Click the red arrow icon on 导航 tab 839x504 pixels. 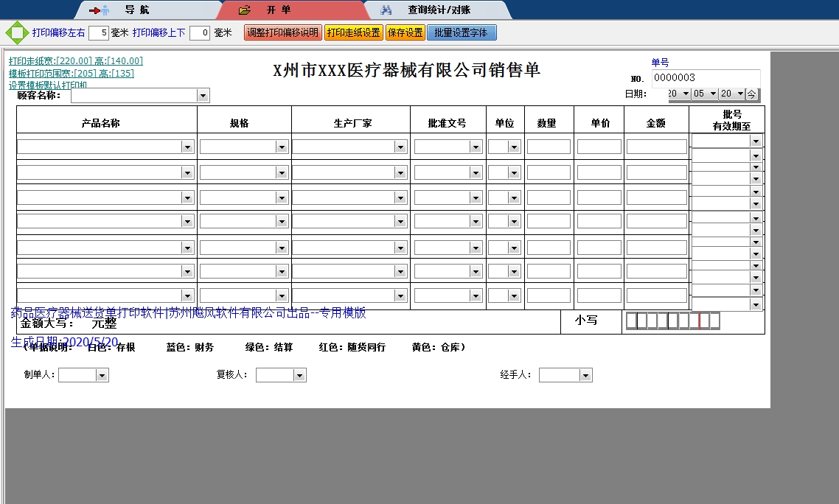(99, 10)
